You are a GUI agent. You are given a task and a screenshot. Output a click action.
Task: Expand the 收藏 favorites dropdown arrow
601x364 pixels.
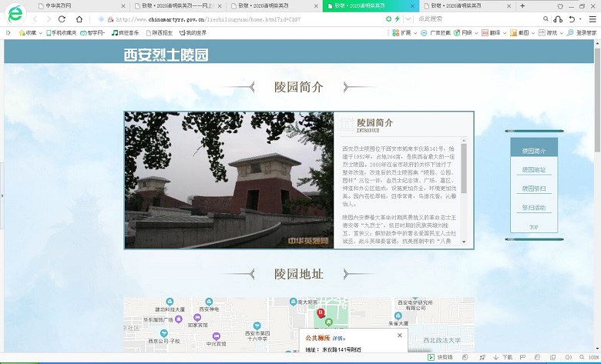click(x=40, y=33)
